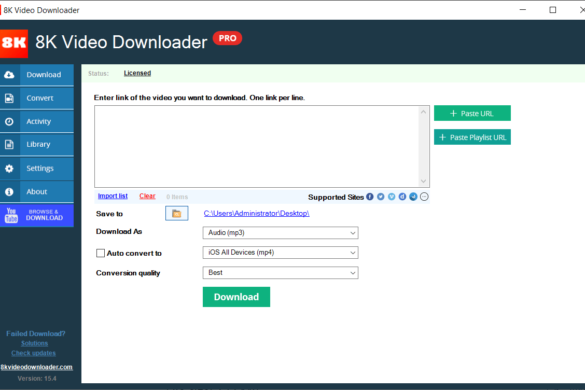The width and height of the screenshot is (585, 390).
Task: Open the folder browse button for Save to
Action: pyautogui.click(x=176, y=213)
